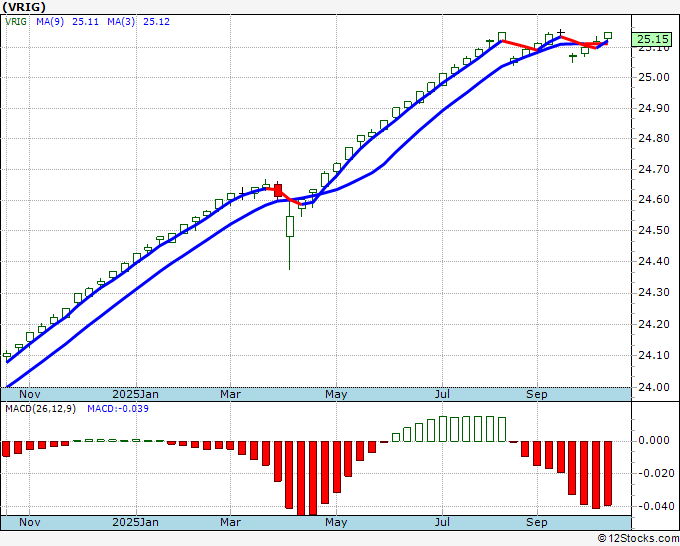Screen dimensions: 680x546
Task: Open the 12Stocks.com copyright link
Action: pos(638,539)
